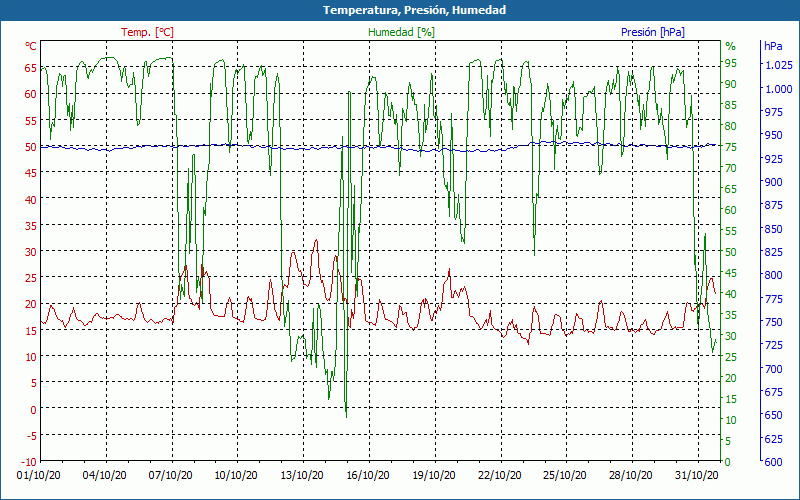Select the blue 1.000 pressure axis value
The width and height of the screenshot is (800, 500).
(x=779, y=89)
